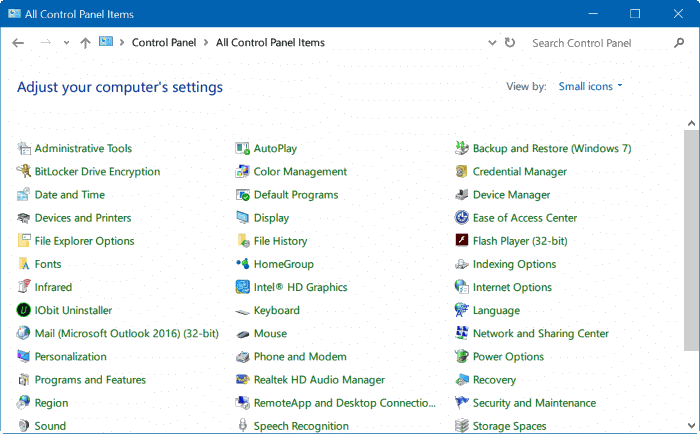Click the vertical scrollbar thumb
Screen dimensions: 700x434
click(x=691, y=240)
